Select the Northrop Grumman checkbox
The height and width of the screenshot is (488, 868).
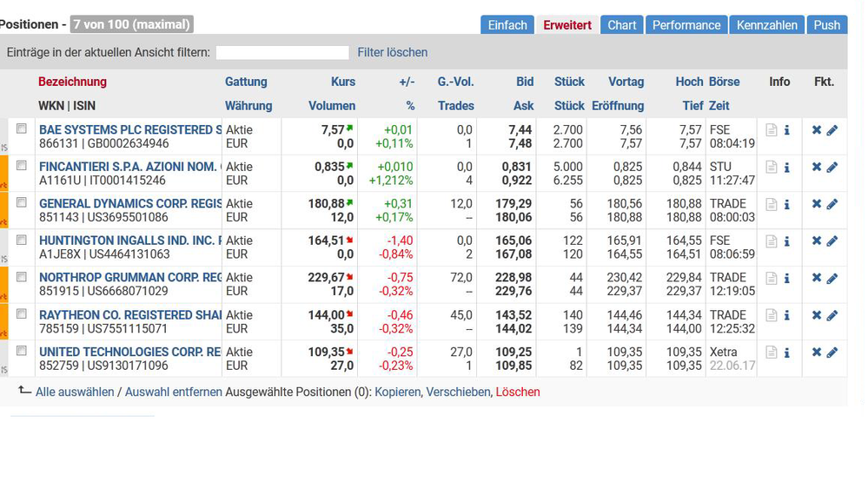point(22,277)
